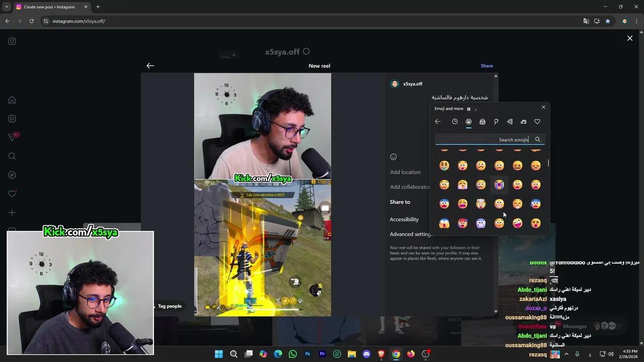This screenshot has width=644, height=362.
Task: Open Notifications heart in sidebar
Action: point(12,194)
